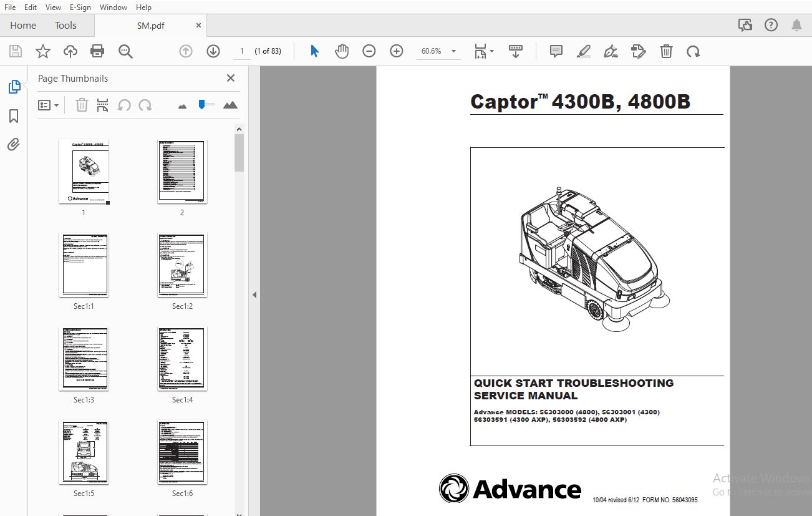Close the Page Thumbnails panel
The height and width of the screenshot is (516, 812).
pyautogui.click(x=231, y=78)
